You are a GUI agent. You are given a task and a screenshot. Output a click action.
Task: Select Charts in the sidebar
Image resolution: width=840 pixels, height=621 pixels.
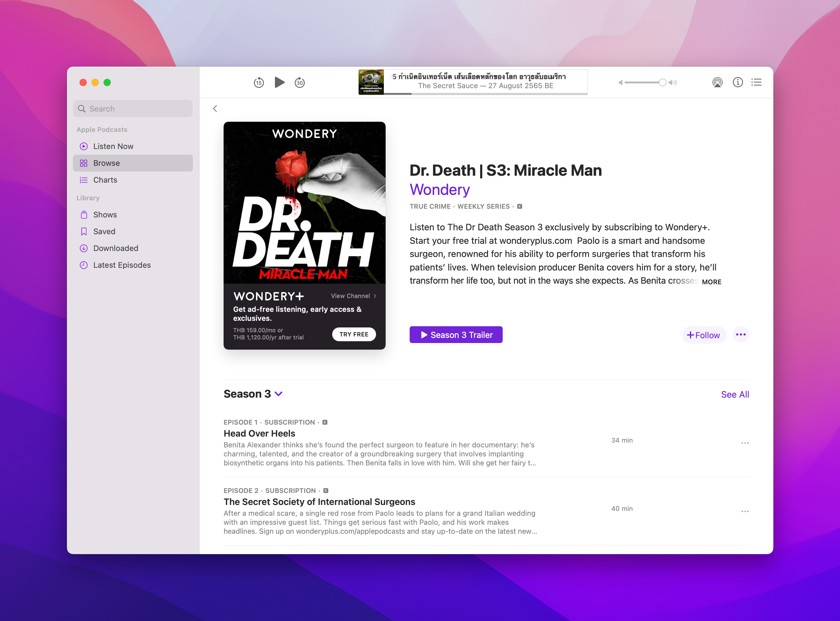click(105, 180)
